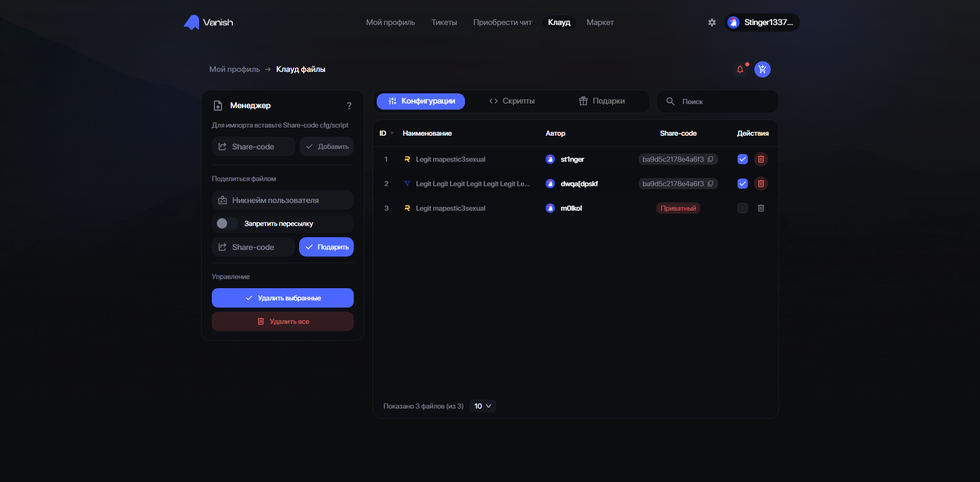The image size is (980, 482).
Task: Switch to the Скрипты tab
Action: 512,101
